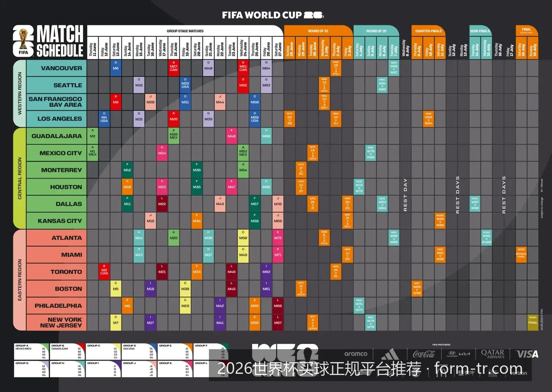Click the Kansas City row label
The image size is (552, 392).
[56, 221]
